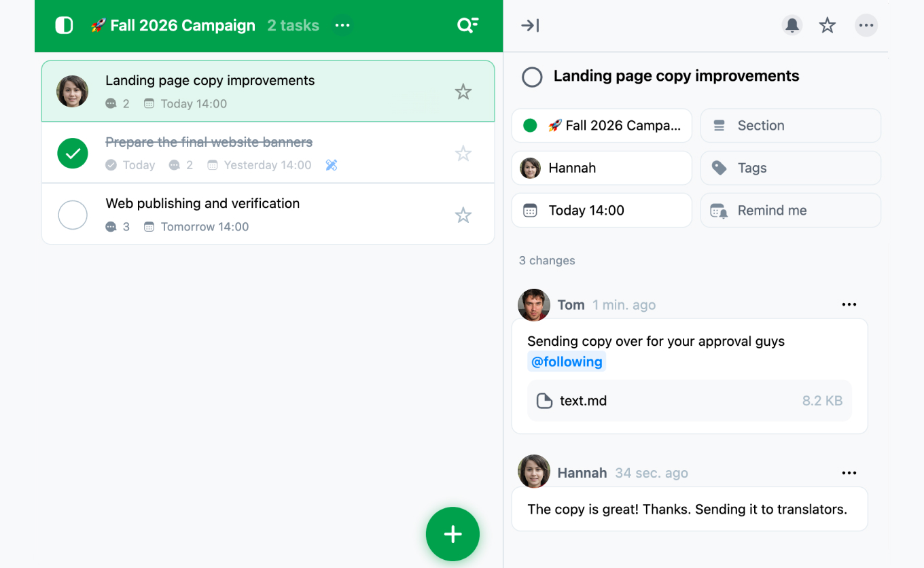The height and width of the screenshot is (568, 924).
Task: Click Hannah's avatar on the Landing page task
Action: (73, 92)
